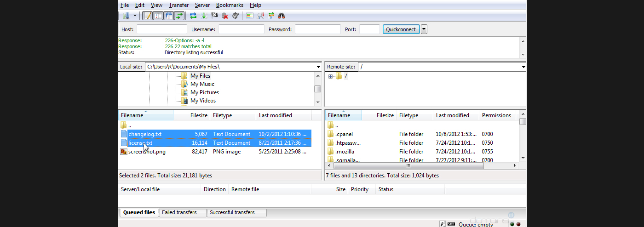Screen dimensions: 644x227
Task: Sort local files by Filename column
Action: click(x=146, y=115)
